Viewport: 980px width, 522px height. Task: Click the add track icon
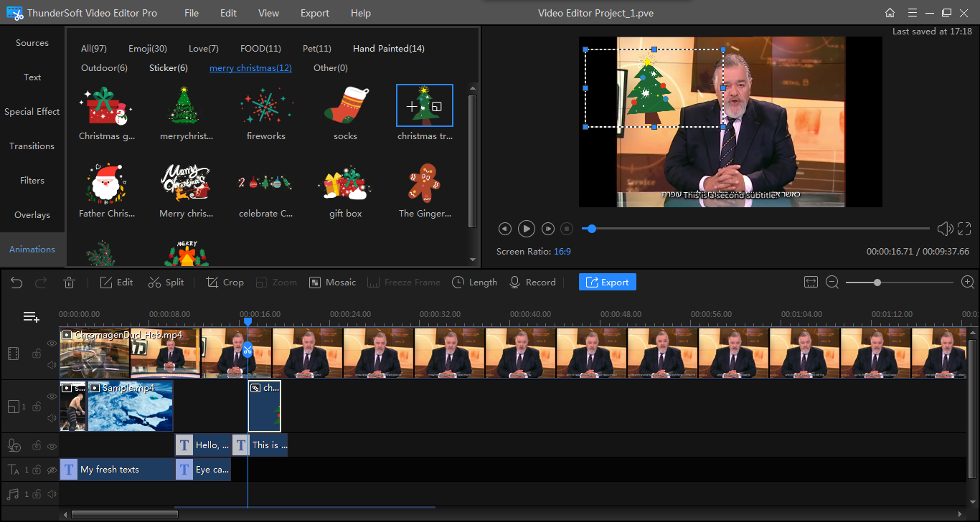tap(31, 317)
